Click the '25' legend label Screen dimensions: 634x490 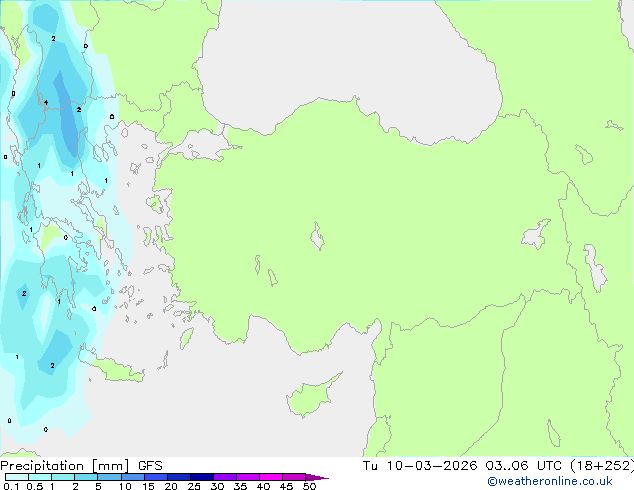pyautogui.click(x=194, y=486)
